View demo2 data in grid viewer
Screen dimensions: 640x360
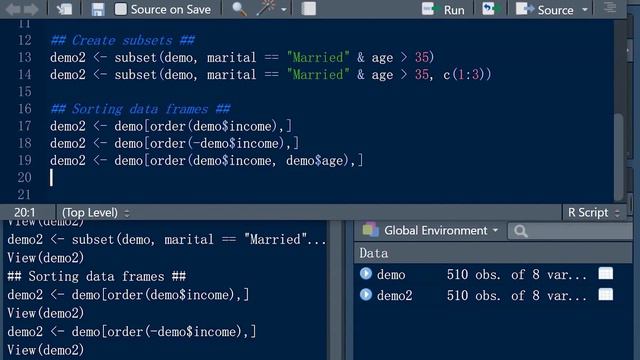tap(606, 294)
